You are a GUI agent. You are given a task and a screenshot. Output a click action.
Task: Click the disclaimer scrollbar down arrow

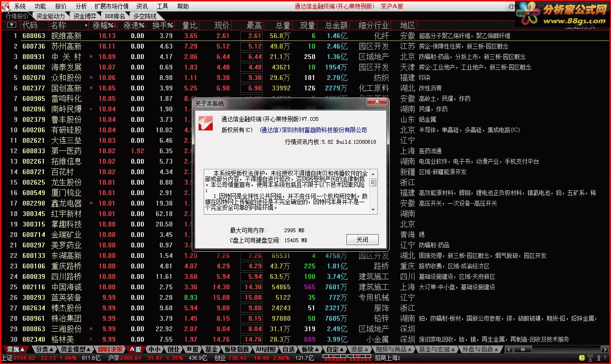[x=373, y=210]
